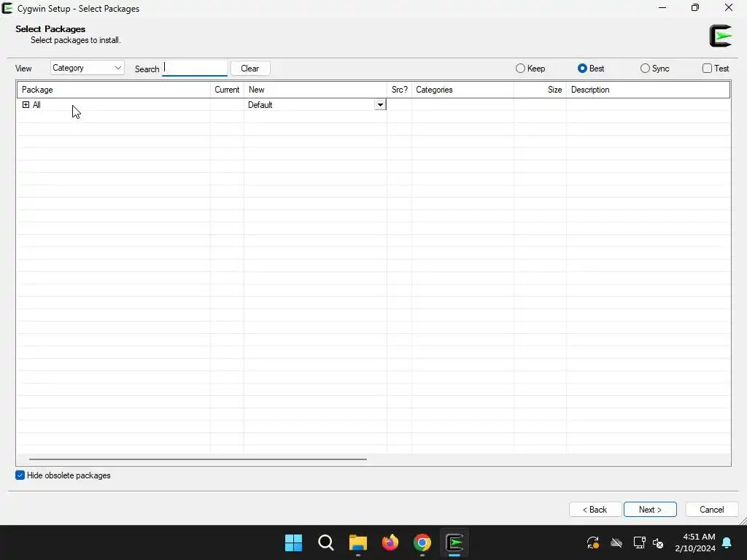Click the Package column header
The image size is (747, 560).
click(113, 90)
